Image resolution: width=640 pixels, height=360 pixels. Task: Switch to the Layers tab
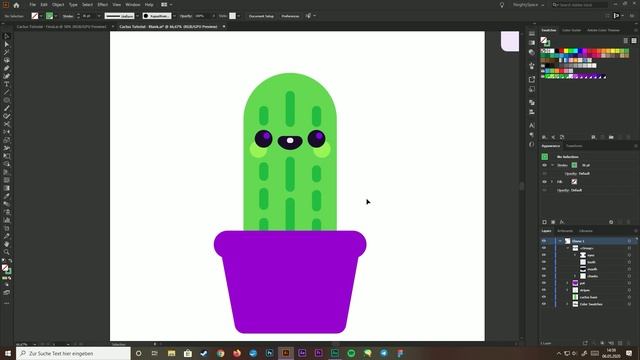pos(546,231)
